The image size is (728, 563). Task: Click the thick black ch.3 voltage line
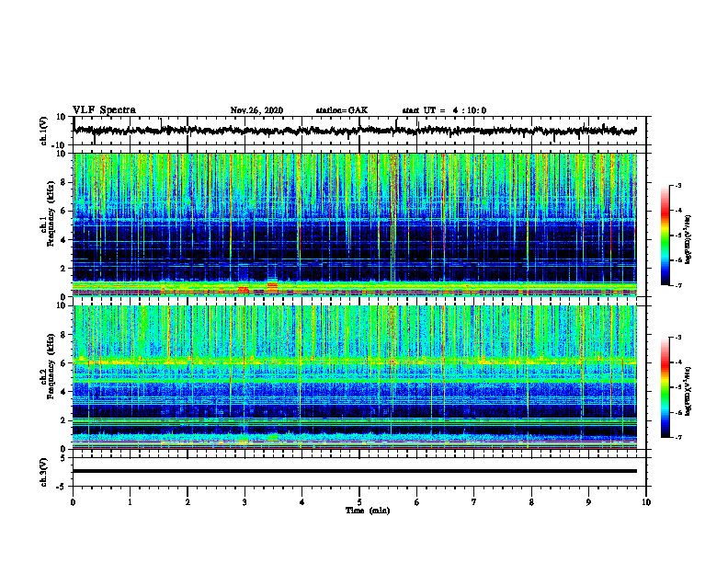(x=355, y=471)
